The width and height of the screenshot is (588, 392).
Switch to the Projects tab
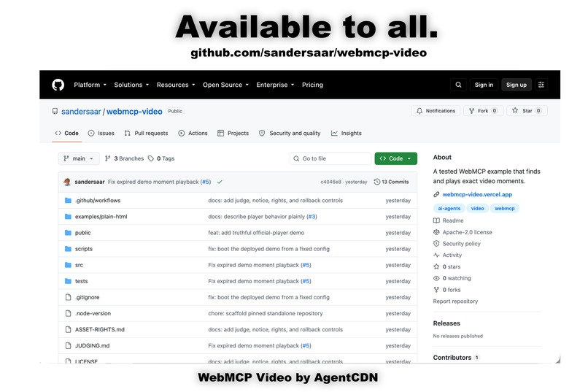coord(233,133)
